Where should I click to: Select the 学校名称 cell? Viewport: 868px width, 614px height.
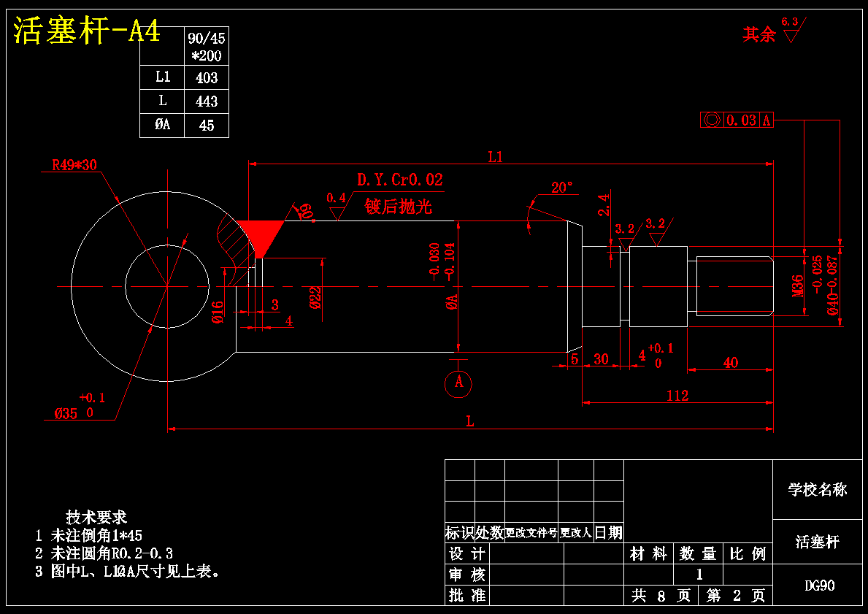818,489
